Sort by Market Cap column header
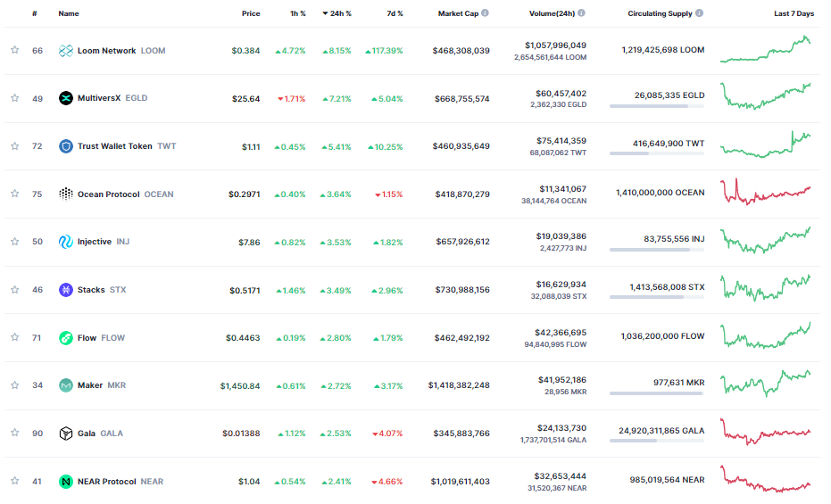 pyautogui.click(x=458, y=13)
